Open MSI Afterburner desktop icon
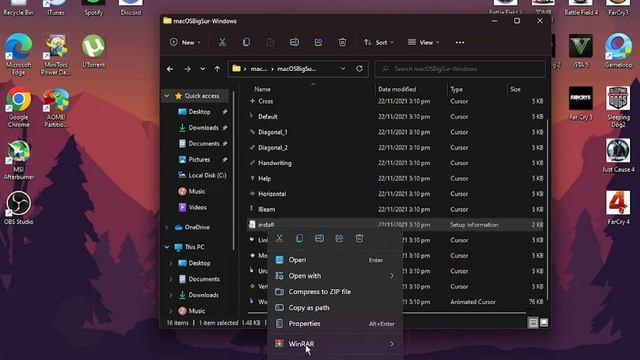This screenshot has width=640, height=360. (x=18, y=159)
